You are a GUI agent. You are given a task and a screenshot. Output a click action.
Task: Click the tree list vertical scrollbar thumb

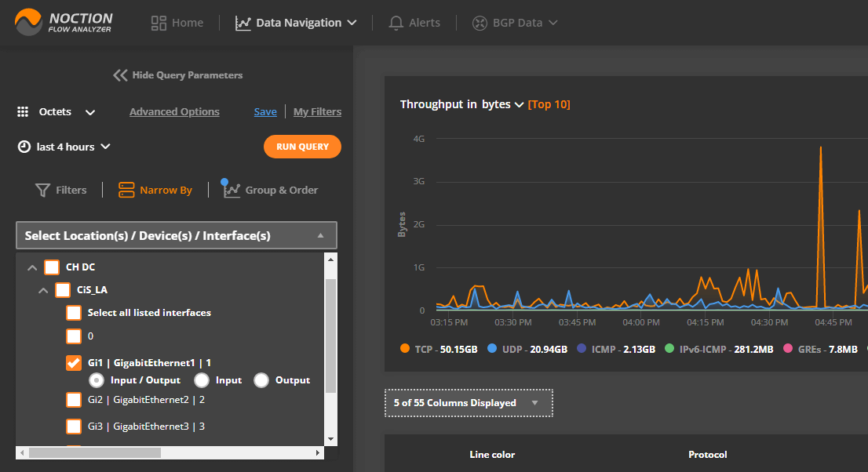(x=330, y=336)
